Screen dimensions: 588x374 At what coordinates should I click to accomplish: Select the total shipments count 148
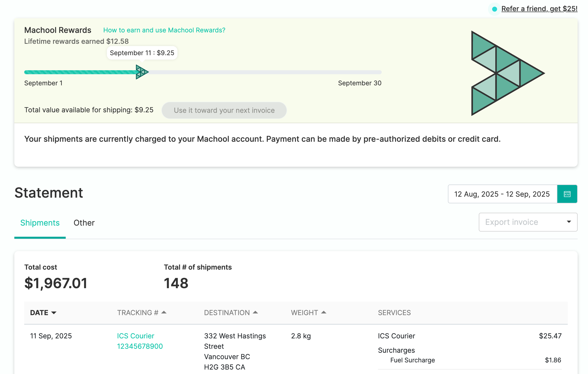pyautogui.click(x=176, y=283)
